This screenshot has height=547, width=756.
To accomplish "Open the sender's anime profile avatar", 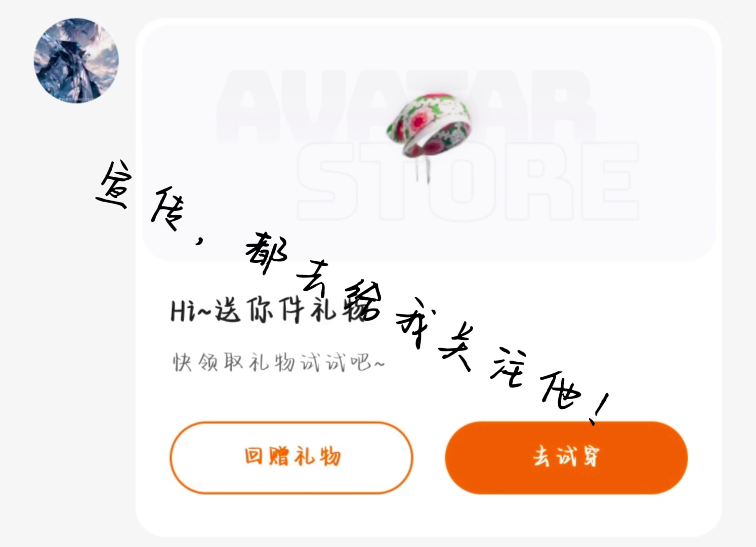I will (x=76, y=61).
